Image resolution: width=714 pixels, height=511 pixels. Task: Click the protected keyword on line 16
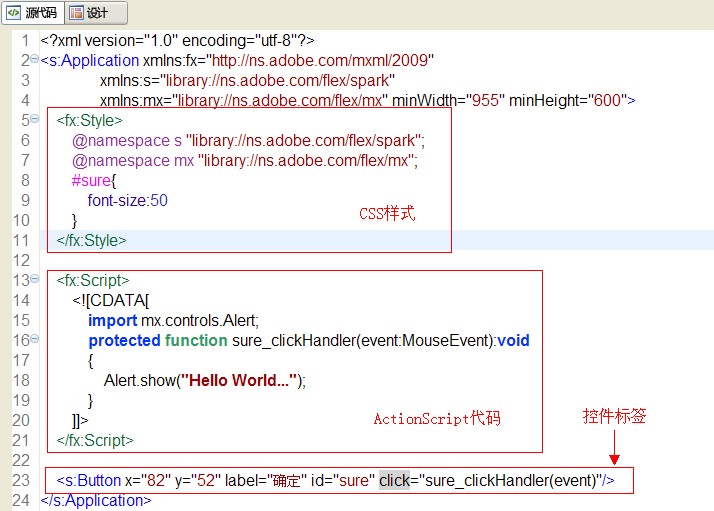pos(124,341)
